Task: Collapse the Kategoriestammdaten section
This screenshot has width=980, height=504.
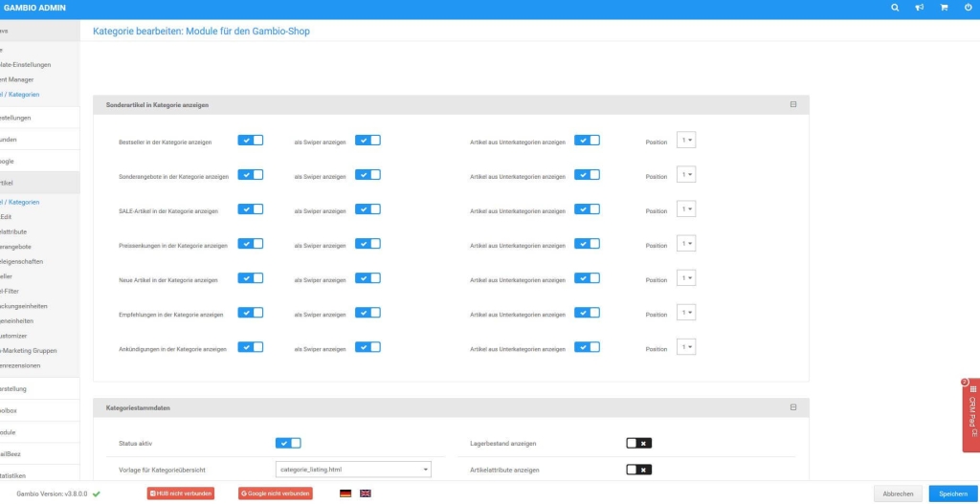Action: click(x=792, y=407)
